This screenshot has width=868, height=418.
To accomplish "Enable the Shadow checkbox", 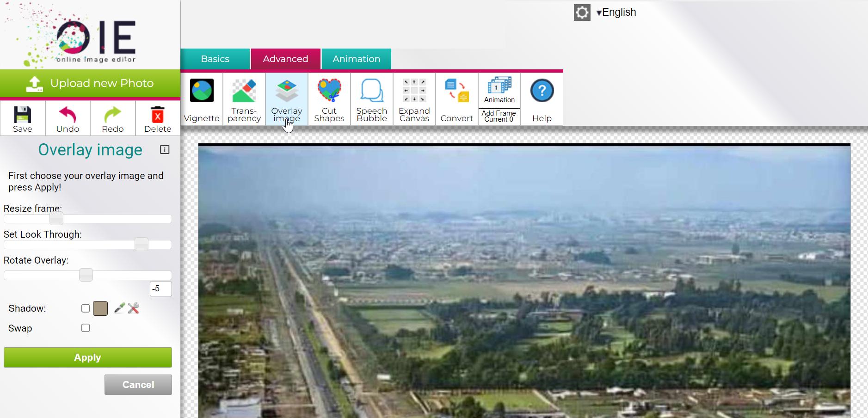I will (86, 308).
